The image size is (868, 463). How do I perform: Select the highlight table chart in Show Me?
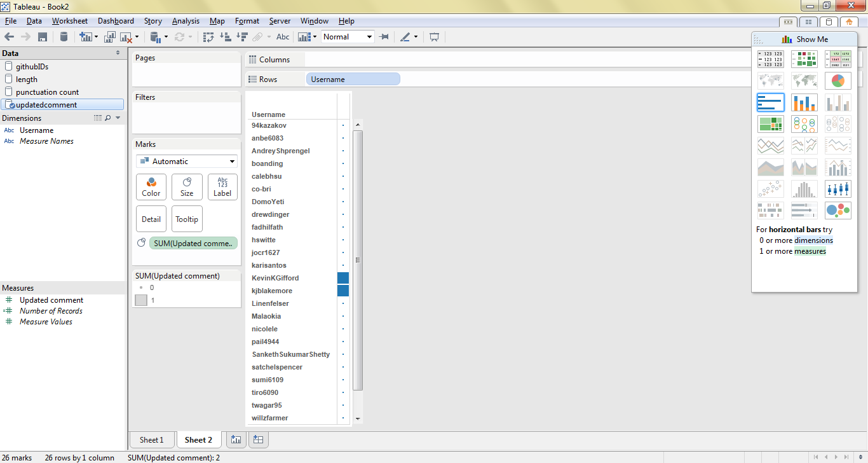pyautogui.click(x=838, y=59)
